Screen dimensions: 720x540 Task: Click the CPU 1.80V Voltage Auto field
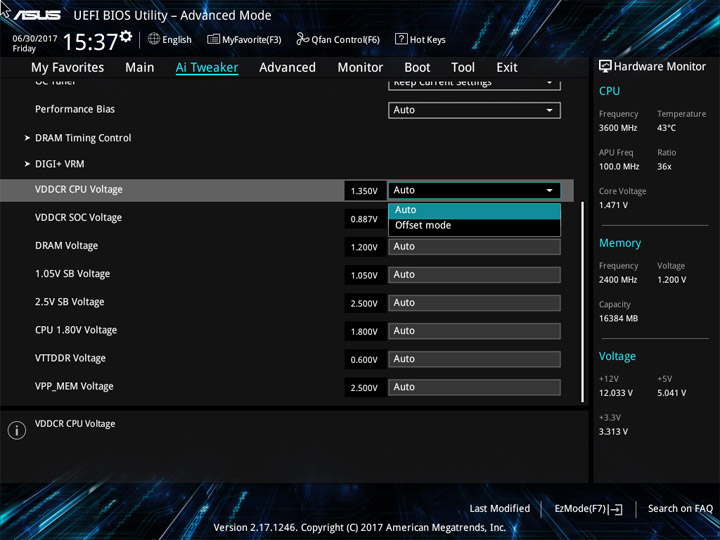[474, 331]
